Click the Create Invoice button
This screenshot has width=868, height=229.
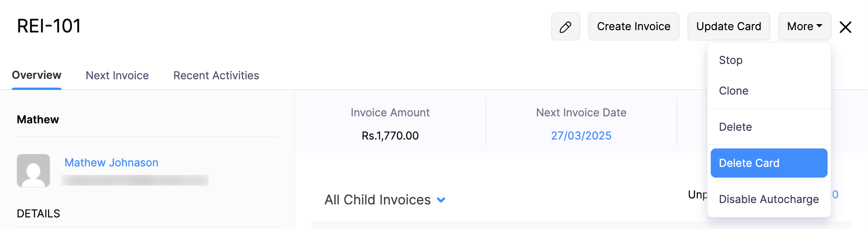[x=633, y=27]
